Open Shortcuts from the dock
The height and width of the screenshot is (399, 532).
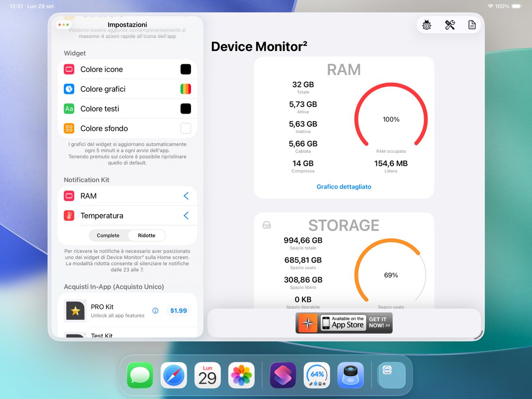[283, 376]
